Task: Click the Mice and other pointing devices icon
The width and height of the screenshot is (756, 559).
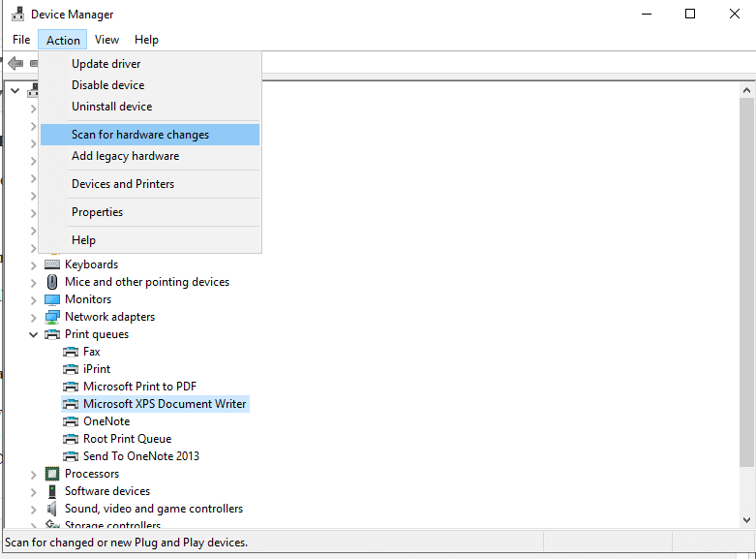Action: pos(52,282)
